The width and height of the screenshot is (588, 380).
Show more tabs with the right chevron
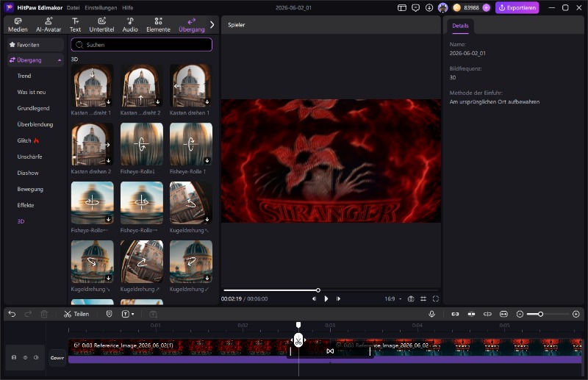(212, 25)
